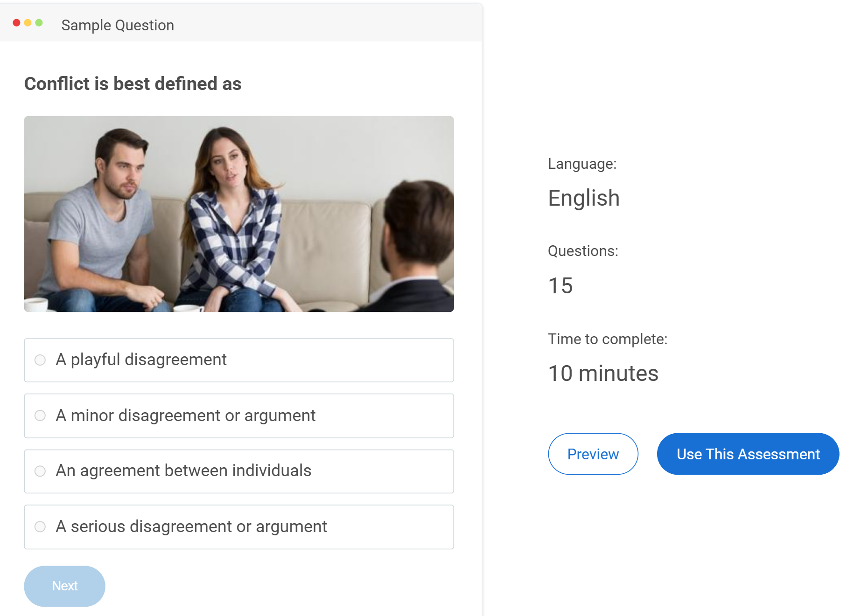
Task: Pick "An agreement between individuals" radio button
Action: [40, 471]
